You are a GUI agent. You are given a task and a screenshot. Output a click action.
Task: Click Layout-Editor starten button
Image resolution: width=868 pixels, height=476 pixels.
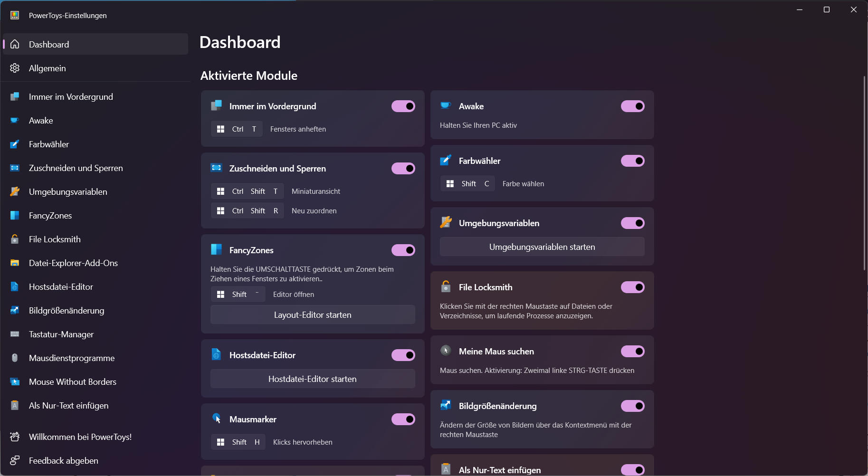313,315
